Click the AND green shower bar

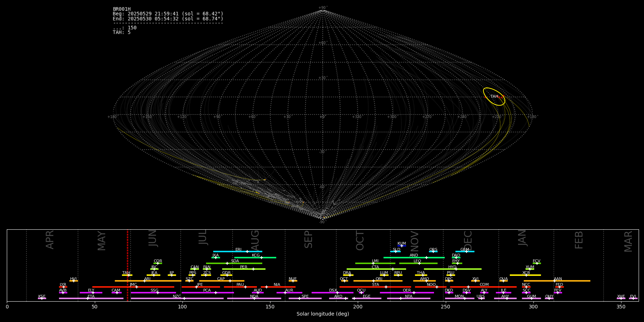click(414, 258)
